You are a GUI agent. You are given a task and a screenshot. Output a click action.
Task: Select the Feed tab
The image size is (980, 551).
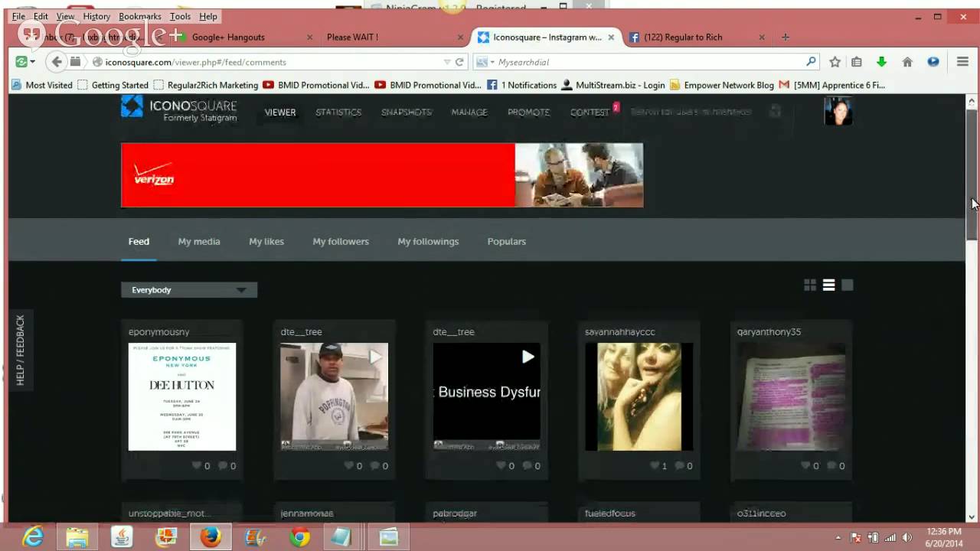coord(139,241)
